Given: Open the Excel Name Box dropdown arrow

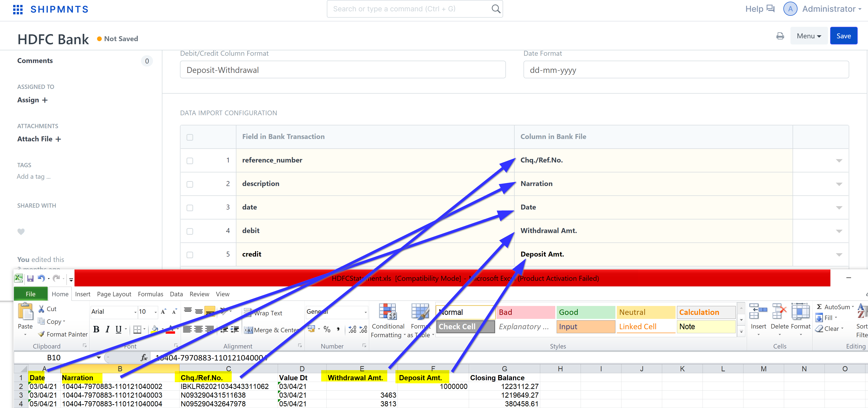Looking at the screenshot, I should click(x=99, y=357).
